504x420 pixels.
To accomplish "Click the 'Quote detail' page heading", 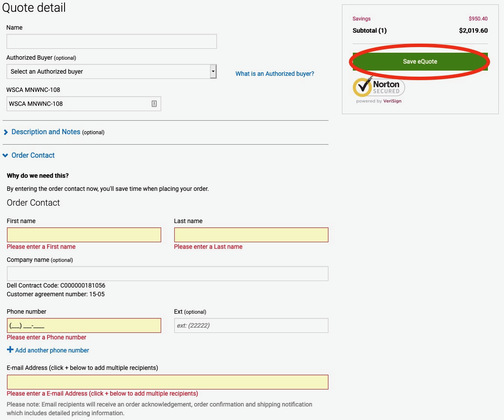I will click(x=34, y=8).
